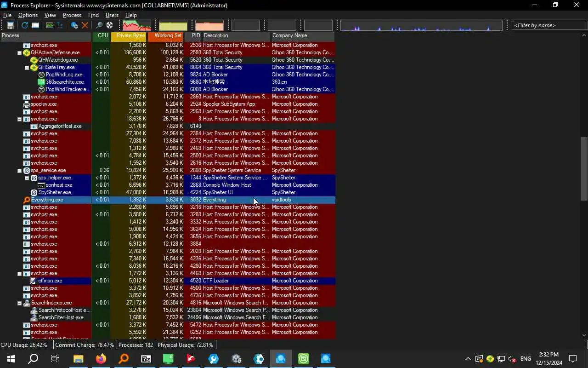Select the PopWndTracker.e... process row

pyautogui.click(x=168, y=89)
